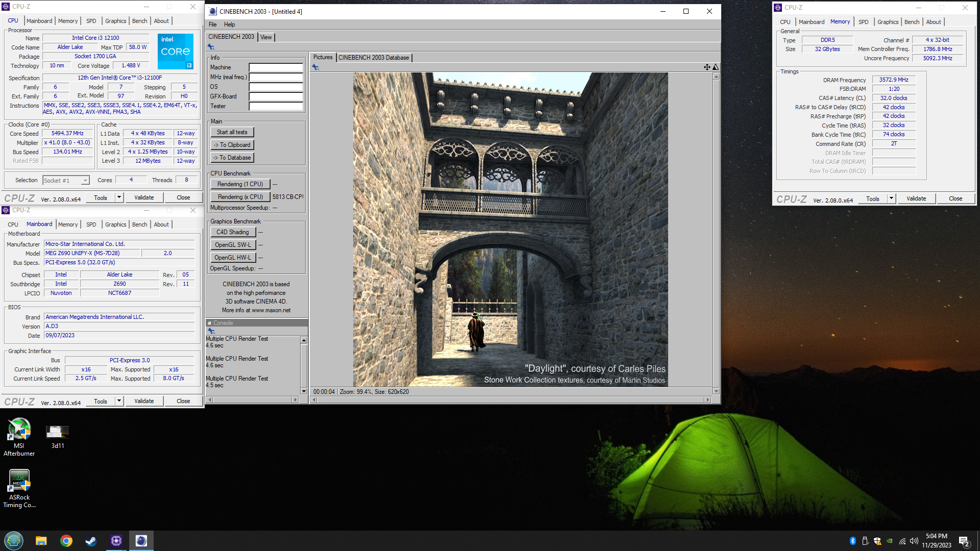Click Validate in the Memory CPU-Z window
The image size is (980, 551).
916,198
